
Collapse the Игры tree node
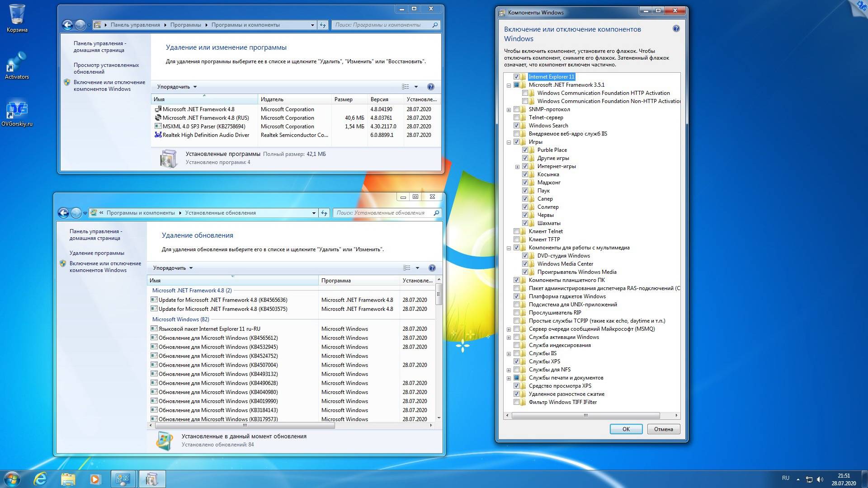509,142
